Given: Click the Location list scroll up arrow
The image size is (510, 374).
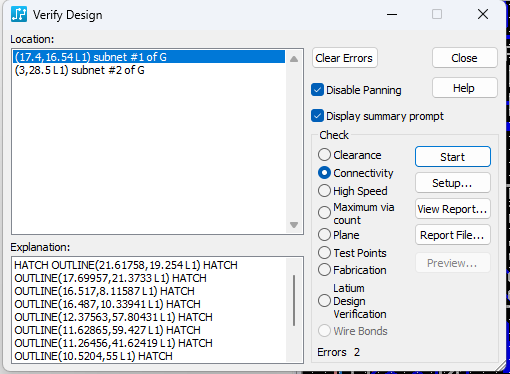Looking at the screenshot, I should pyautogui.click(x=294, y=59).
